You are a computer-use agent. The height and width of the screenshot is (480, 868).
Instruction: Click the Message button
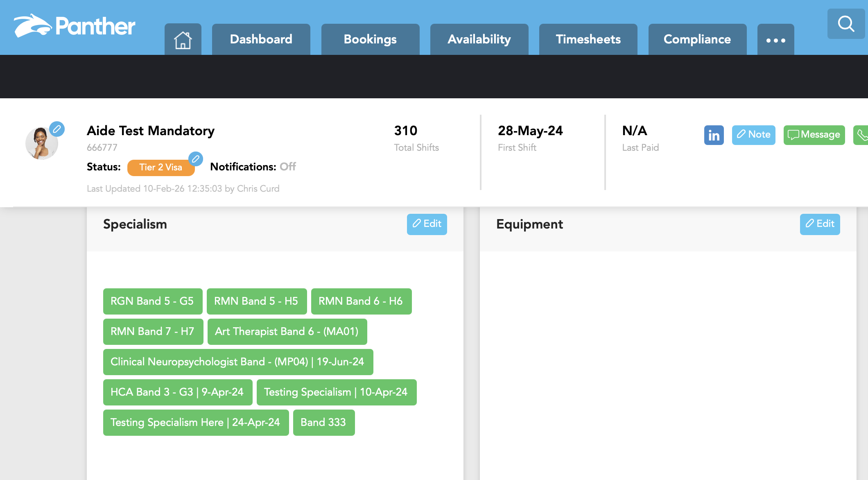pyautogui.click(x=814, y=135)
